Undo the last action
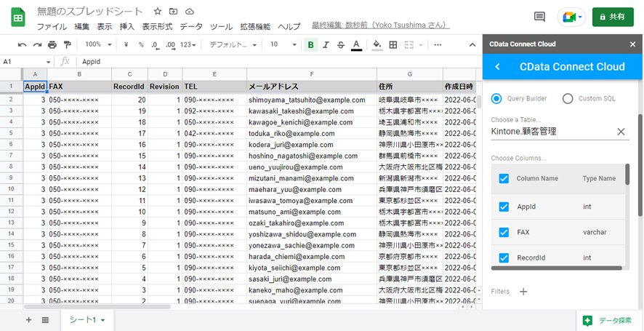This screenshot has height=331, width=644. pyautogui.click(x=23, y=45)
